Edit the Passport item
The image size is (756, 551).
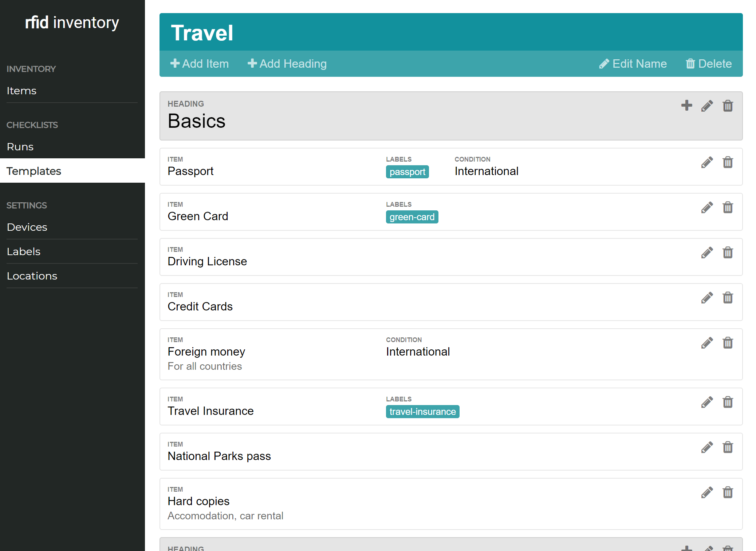pyautogui.click(x=707, y=162)
